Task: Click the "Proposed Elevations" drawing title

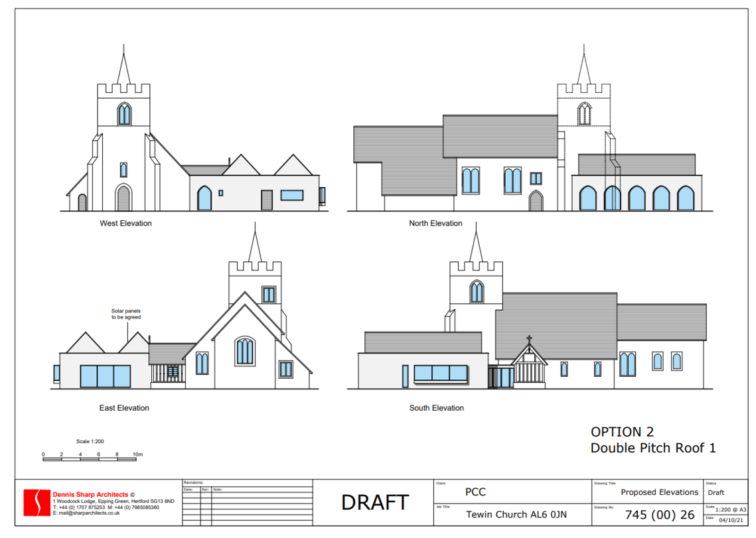Action: click(659, 492)
